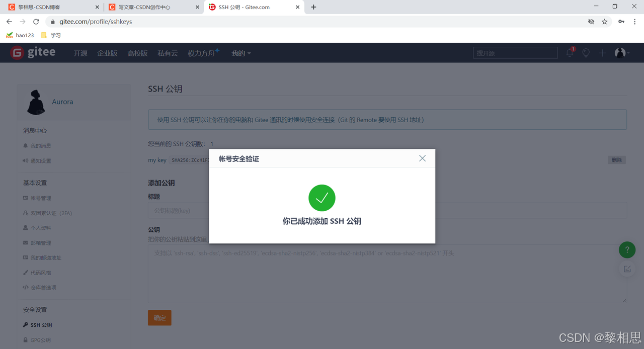Expand the 我的 dropdown menu
This screenshot has height=349, width=644.
click(x=241, y=53)
